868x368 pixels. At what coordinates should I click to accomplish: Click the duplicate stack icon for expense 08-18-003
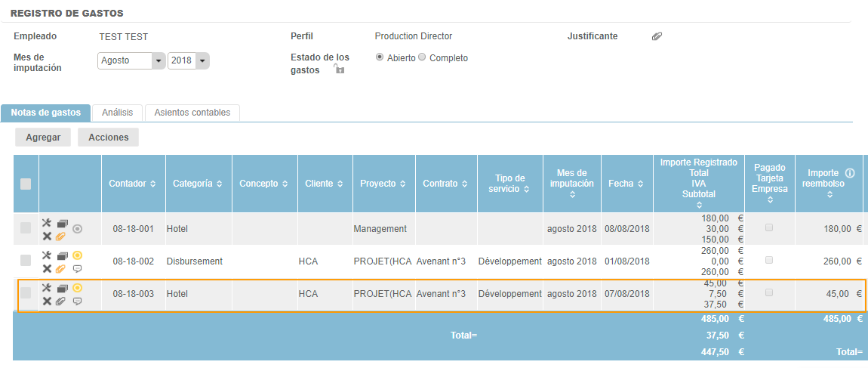tap(62, 289)
